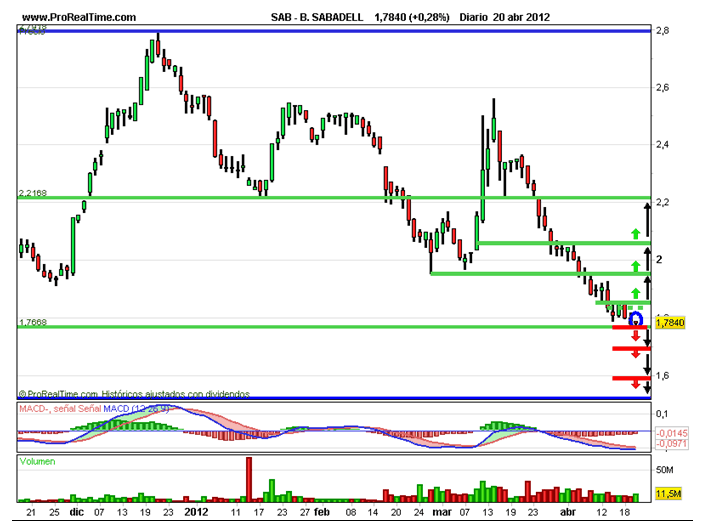This screenshot has height=530, width=707.
Task: Click the 12 date label on time axis
Action: tap(601, 512)
